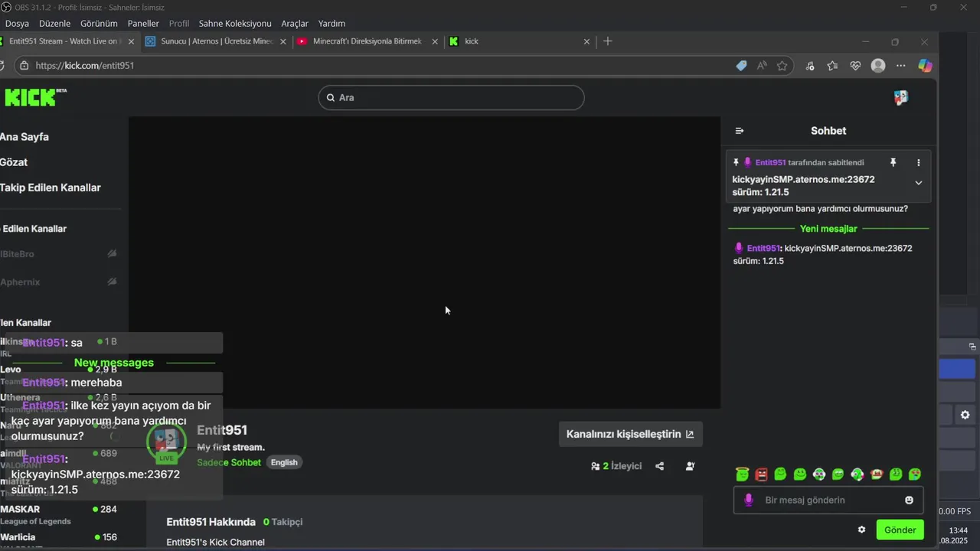This screenshot has height=551, width=980.
Task: Open the Copilot icon in browser toolbar
Action: [926, 66]
